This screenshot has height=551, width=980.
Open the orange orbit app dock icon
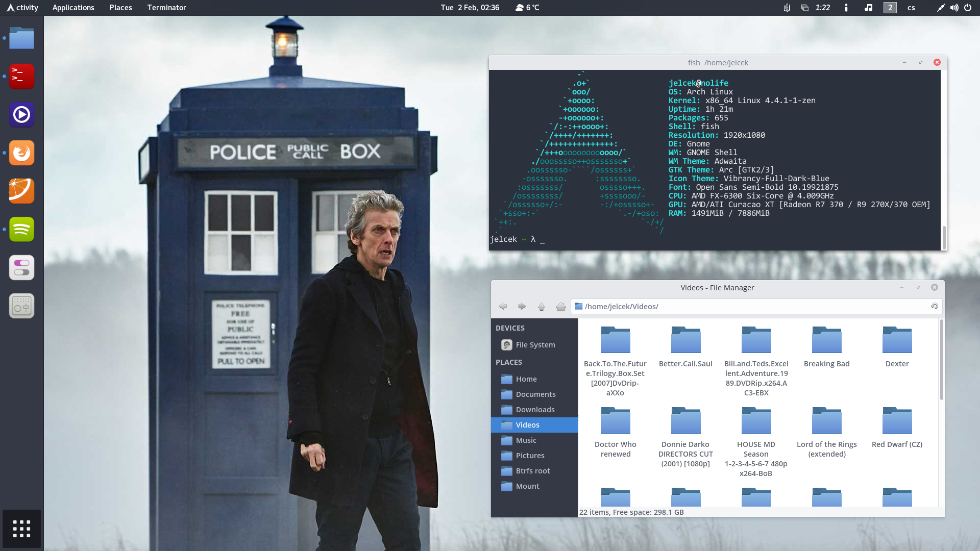coord(21,191)
